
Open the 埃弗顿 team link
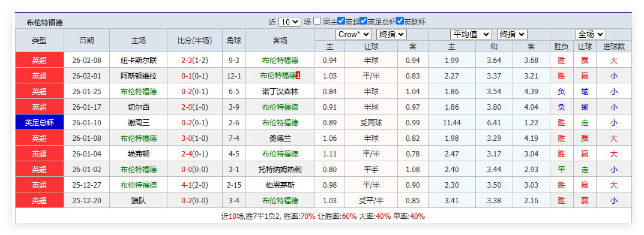coord(139,154)
